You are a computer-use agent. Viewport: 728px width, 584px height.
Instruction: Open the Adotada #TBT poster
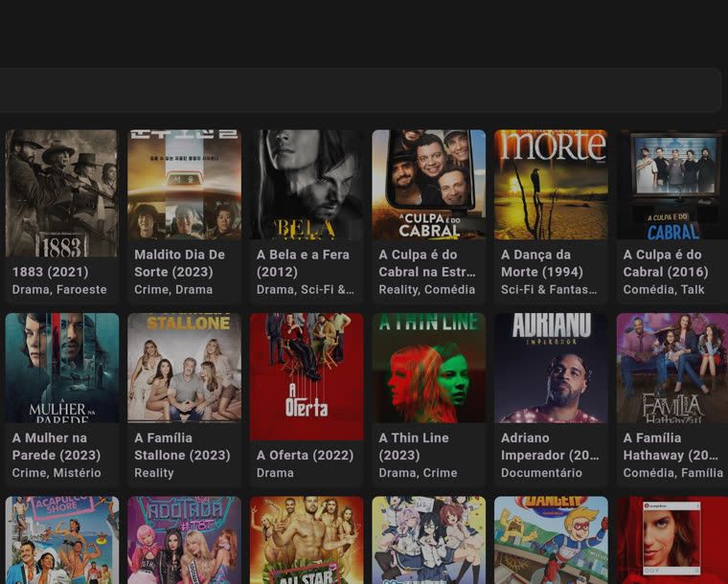point(184,540)
